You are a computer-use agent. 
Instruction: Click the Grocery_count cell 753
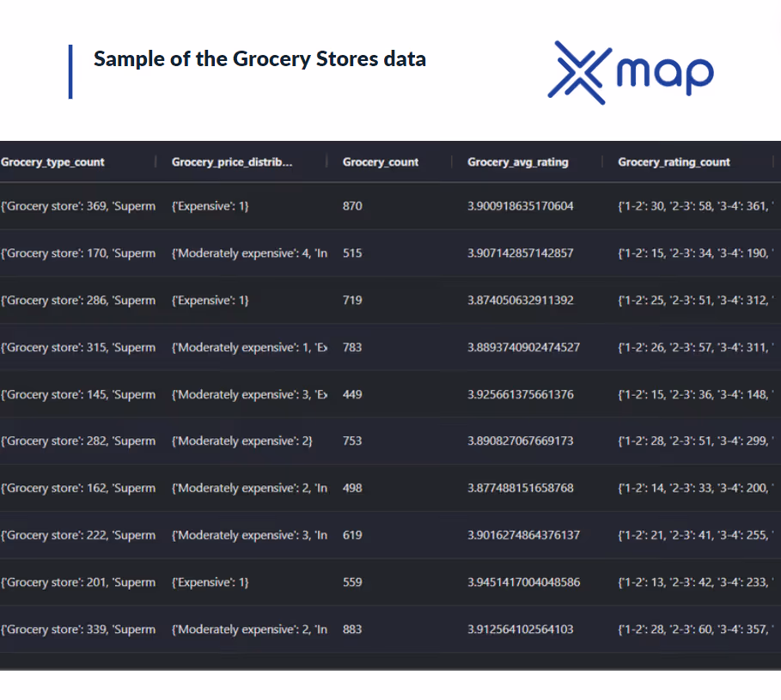click(x=352, y=441)
